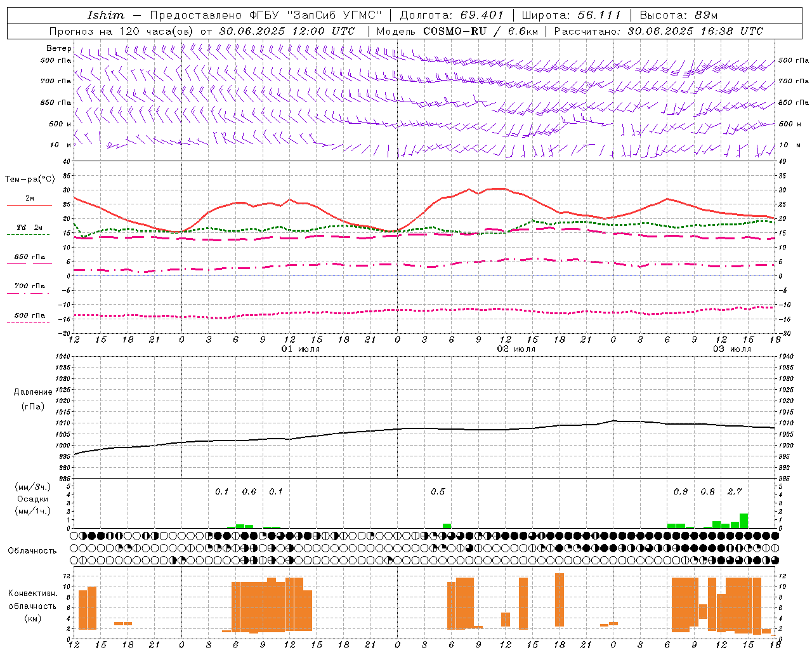
Task: Click "Прогноз на 120 часа(ов)" text
Action: tap(122, 31)
